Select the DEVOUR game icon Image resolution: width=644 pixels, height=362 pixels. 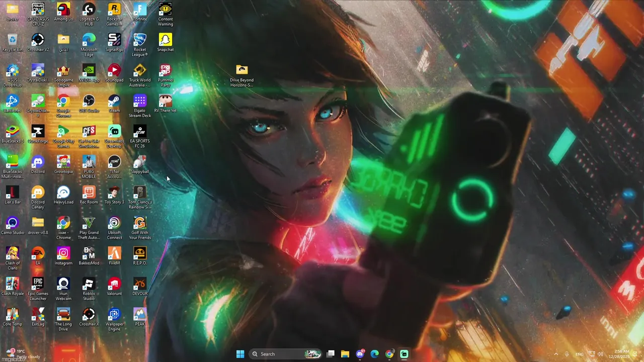140,288
